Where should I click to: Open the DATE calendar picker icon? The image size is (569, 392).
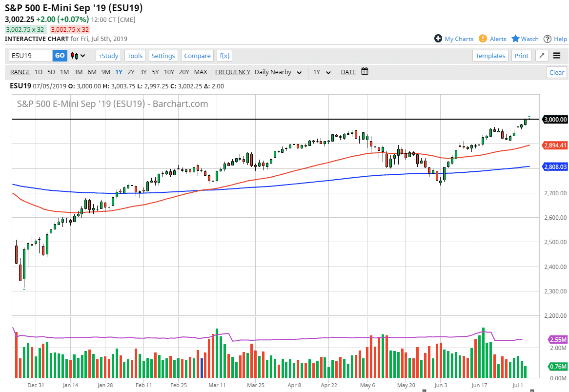click(x=365, y=71)
